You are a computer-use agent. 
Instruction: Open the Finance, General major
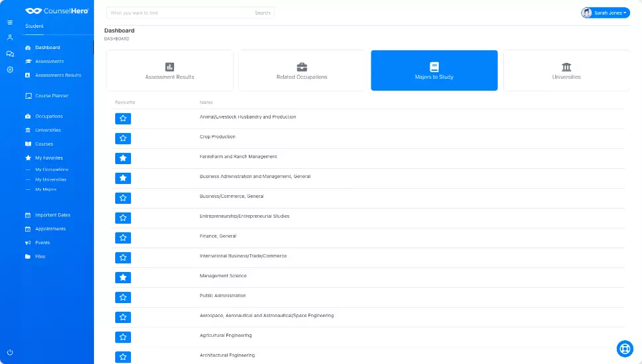coord(218,236)
